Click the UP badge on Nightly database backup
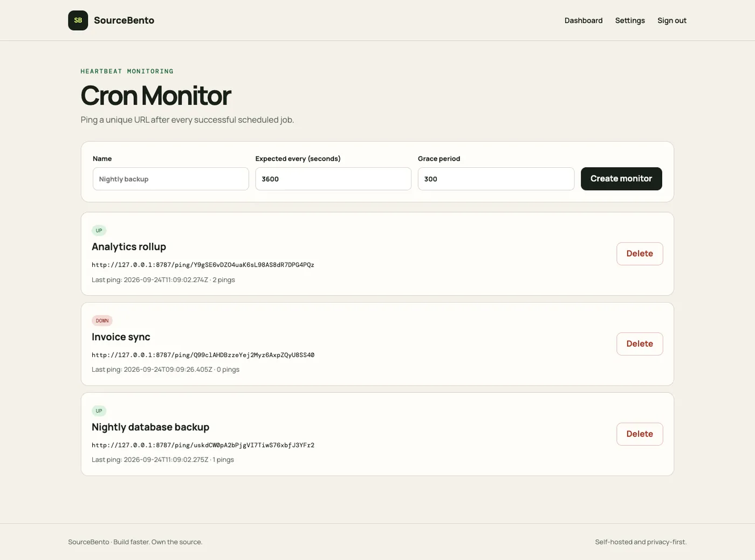Screen dimensions: 755x560 [99, 411]
